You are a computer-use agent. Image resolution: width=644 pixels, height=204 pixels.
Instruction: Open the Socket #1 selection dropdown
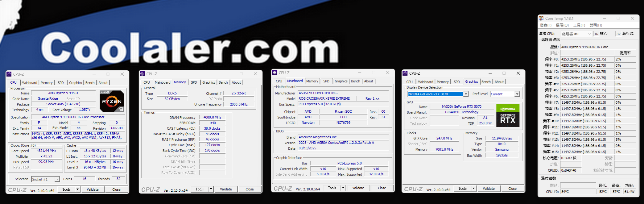pos(57,179)
